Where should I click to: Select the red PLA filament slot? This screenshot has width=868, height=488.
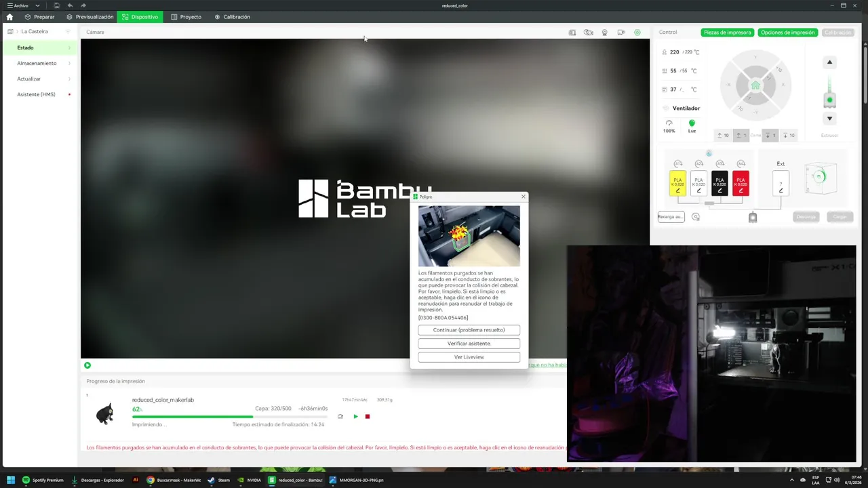pos(741,184)
